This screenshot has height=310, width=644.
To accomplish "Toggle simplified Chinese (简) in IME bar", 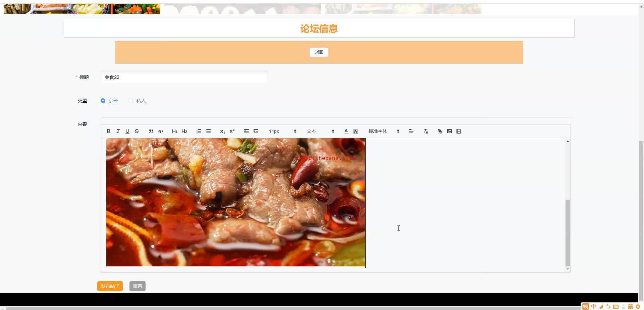I will coord(630,307).
